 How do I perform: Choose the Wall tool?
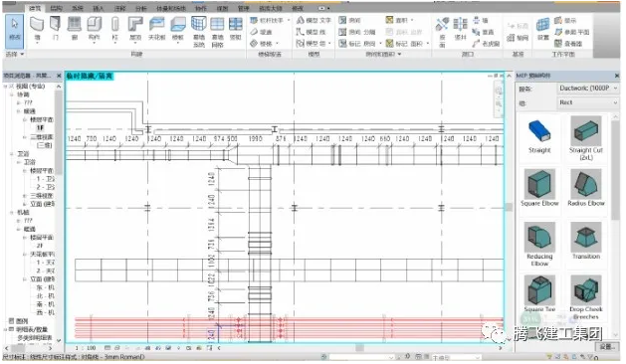pos(37,29)
